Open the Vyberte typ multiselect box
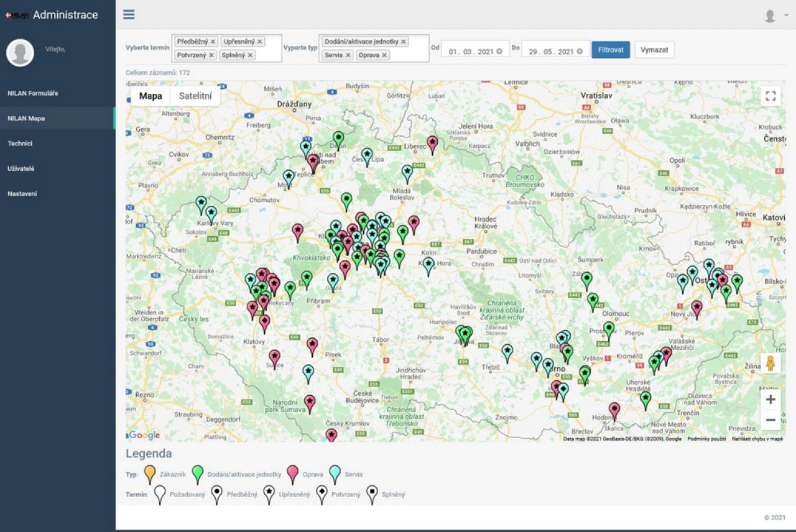 [x=374, y=48]
